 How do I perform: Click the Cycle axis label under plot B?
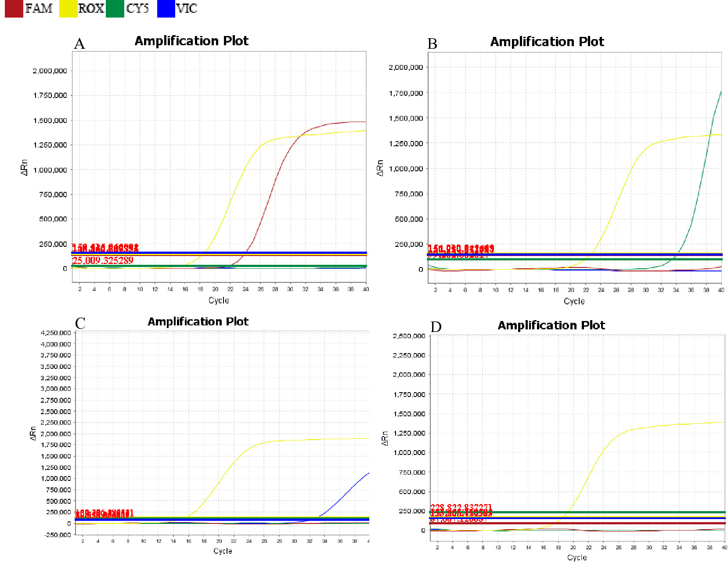click(x=574, y=301)
